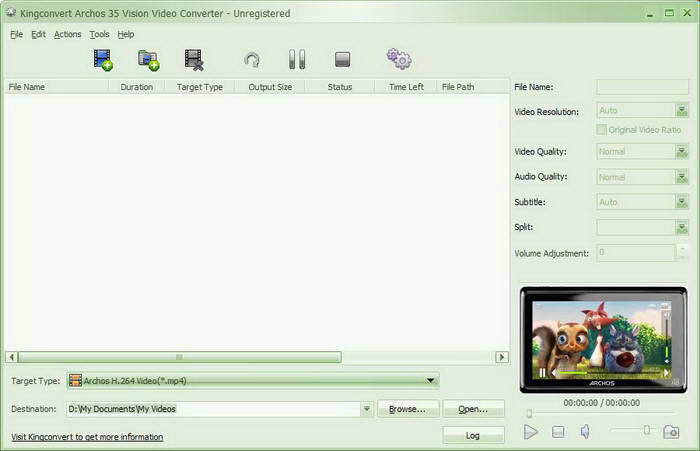Click the File Name input field
The image size is (700, 451).
click(x=642, y=87)
